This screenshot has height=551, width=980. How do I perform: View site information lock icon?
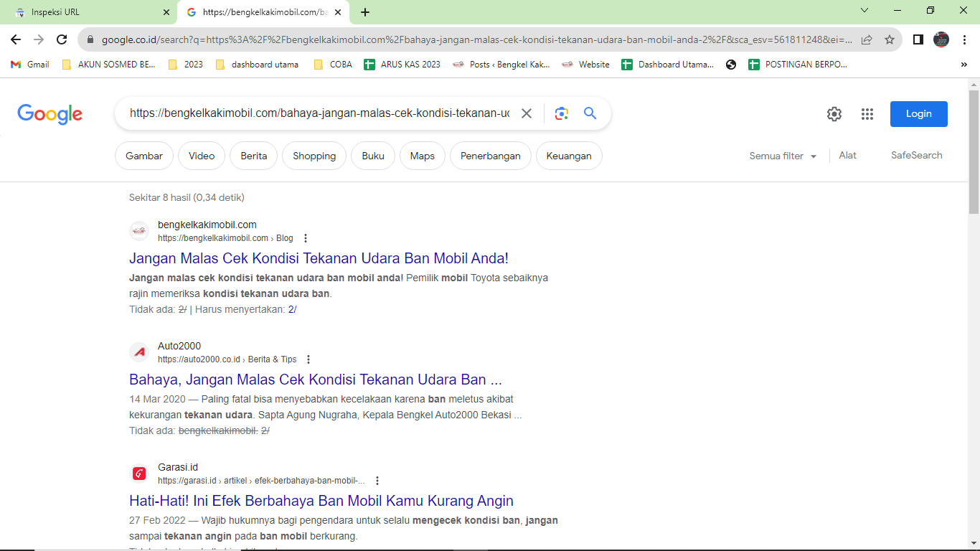pos(90,40)
